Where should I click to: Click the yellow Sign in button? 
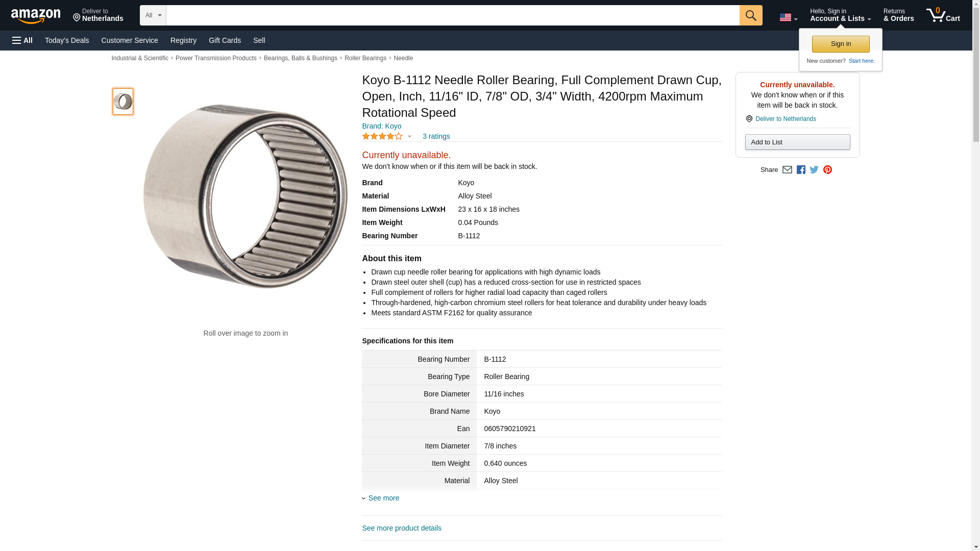841,44
